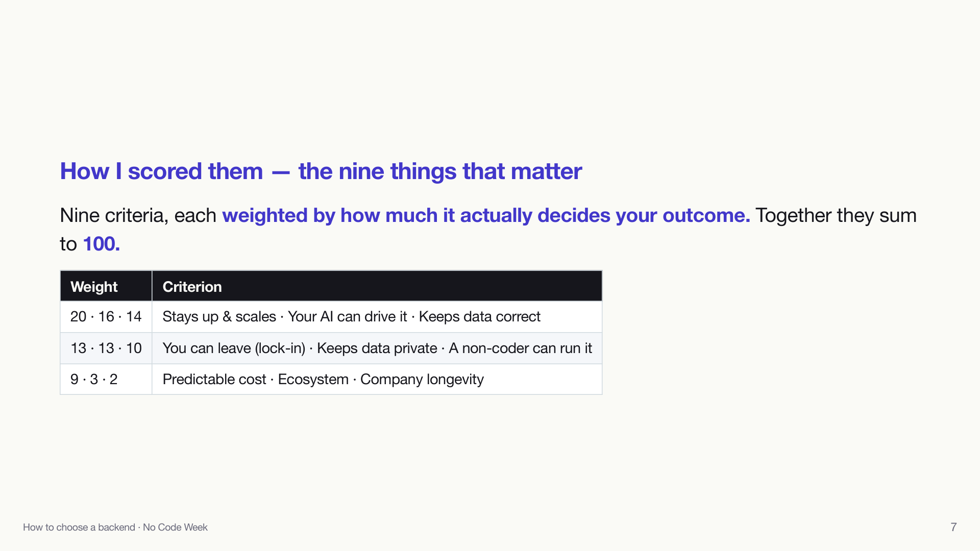Click the Your AI can drive it text
The image size is (980, 551).
pyautogui.click(x=347, y=317)
